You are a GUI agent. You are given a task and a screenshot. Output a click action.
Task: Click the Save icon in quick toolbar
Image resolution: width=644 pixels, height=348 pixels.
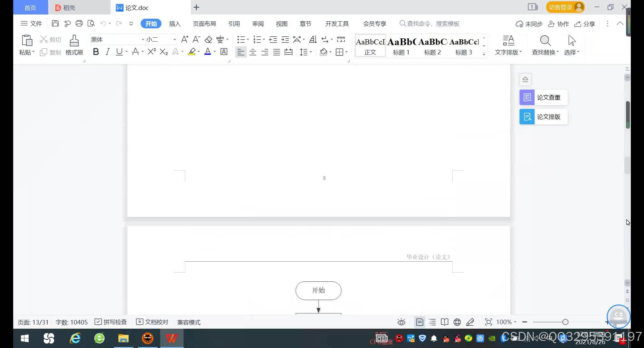click(55, 24)
